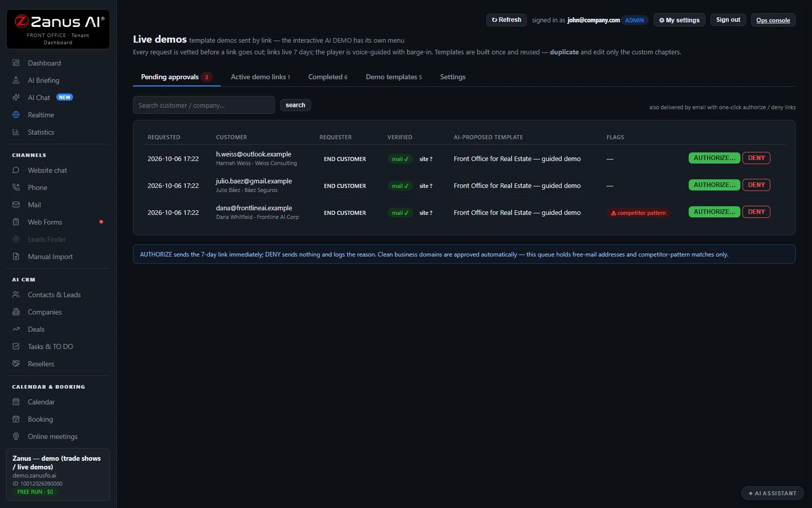This screenshot has width=812, height=508.
Task: Switch to Active demo links tab
Action: pos(260,77)
